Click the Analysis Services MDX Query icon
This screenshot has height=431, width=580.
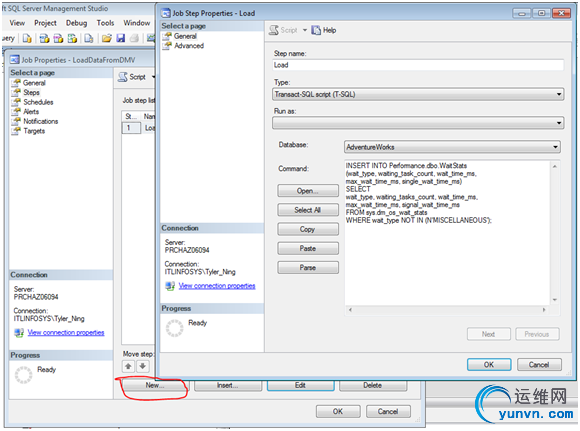click(44, 38)
